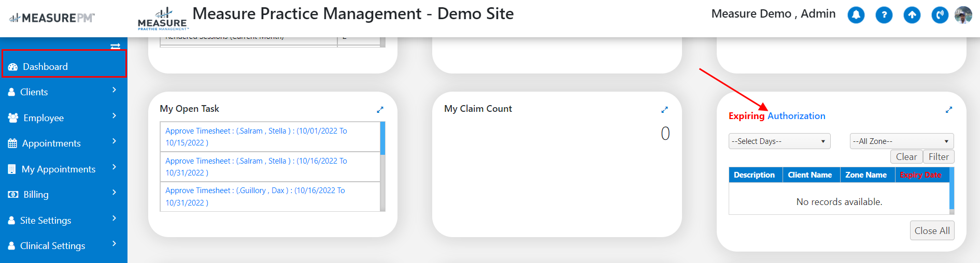The height and width of the screenshot is (263, 980).
Task: Click the phone call icon in header
Action: coord(940,15)
